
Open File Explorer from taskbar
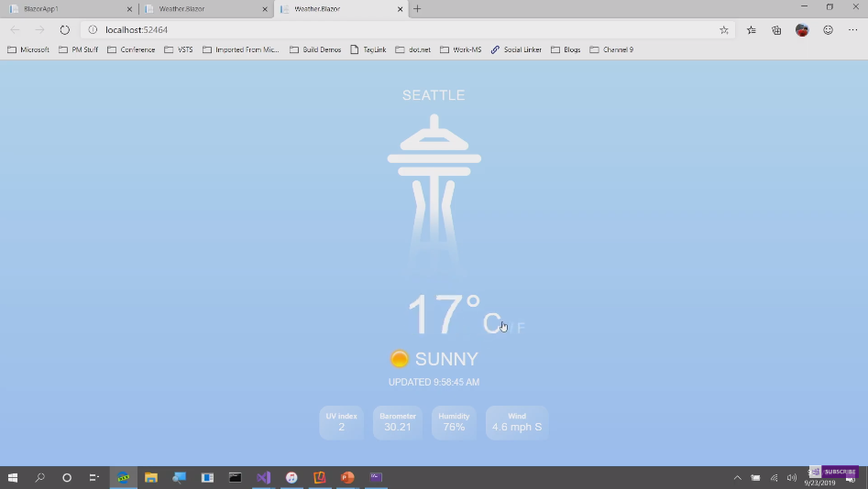pyautogui.click(x=151, y=477)
